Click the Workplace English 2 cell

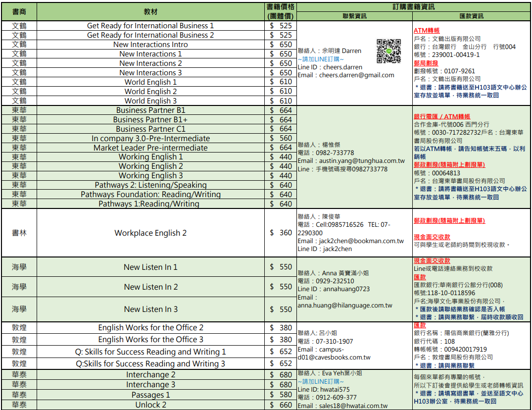coord(150,233)
